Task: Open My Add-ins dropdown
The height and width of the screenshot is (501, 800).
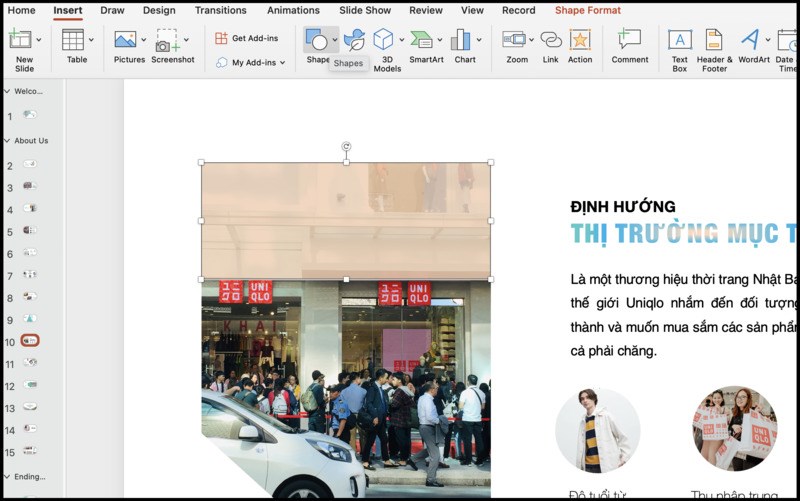Action: (x=250, y=62)
